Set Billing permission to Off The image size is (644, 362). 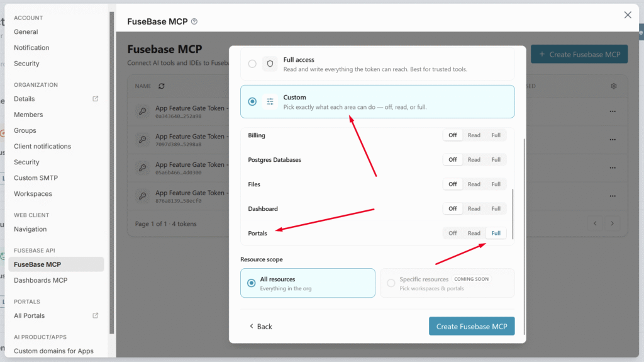pyautogui.click(x=453, y=135)
